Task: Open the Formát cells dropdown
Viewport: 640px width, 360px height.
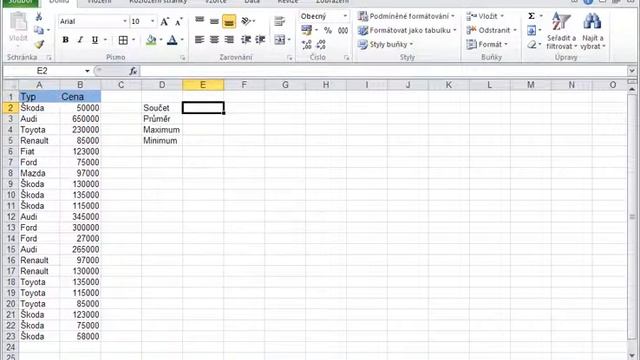Action: [487, 44]
